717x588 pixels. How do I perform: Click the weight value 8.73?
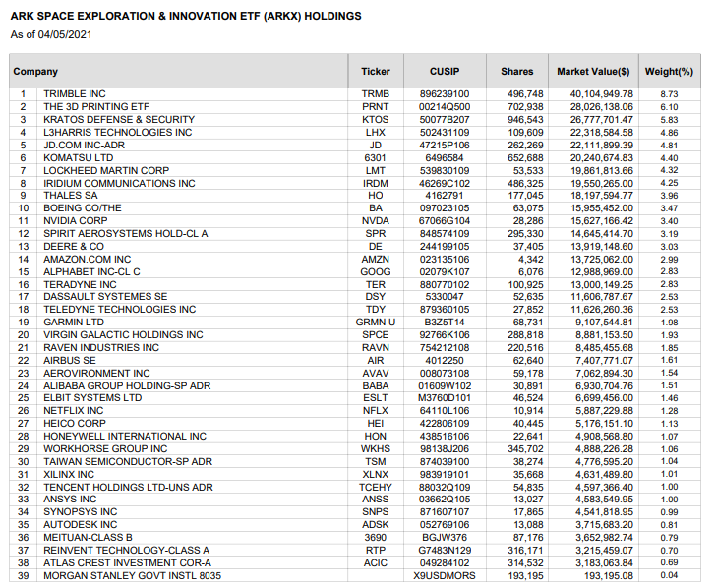point(669,94)
